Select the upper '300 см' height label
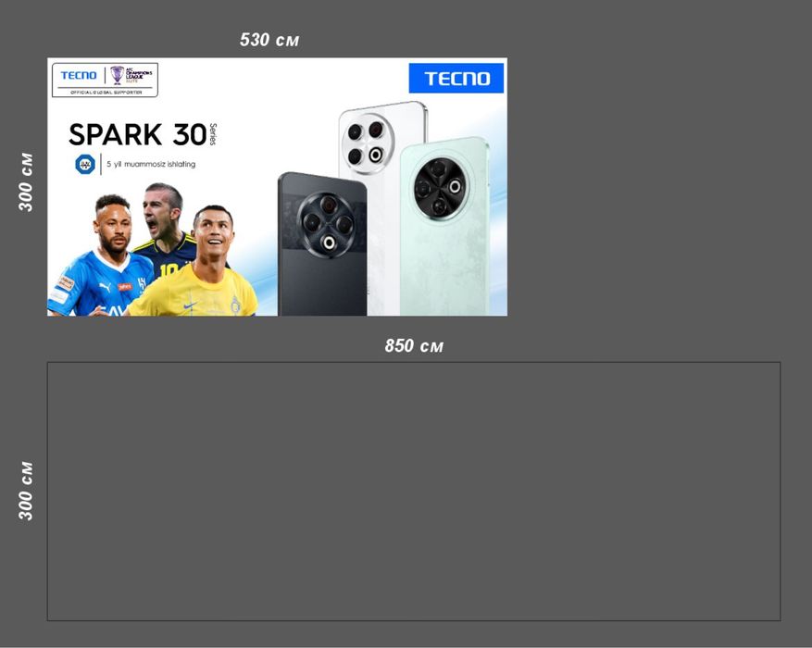Viewport: 812px width, 648px height. click(x=26, y=182)
